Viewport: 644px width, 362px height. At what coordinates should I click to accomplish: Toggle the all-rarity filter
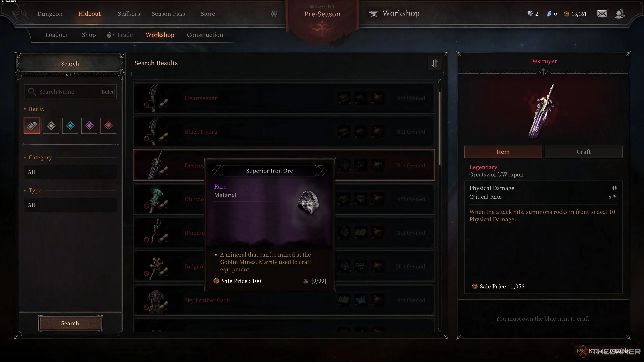click(x=32, y=126)
